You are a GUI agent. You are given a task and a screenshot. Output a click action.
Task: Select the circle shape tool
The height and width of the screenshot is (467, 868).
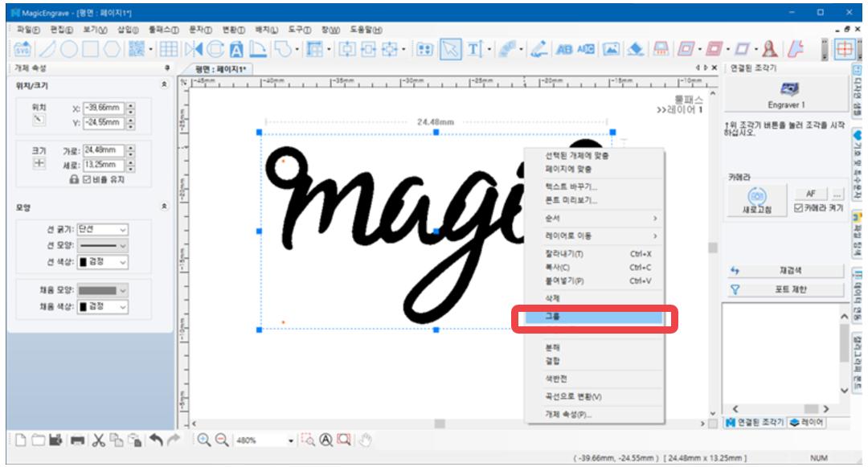[x=68, y=49]
